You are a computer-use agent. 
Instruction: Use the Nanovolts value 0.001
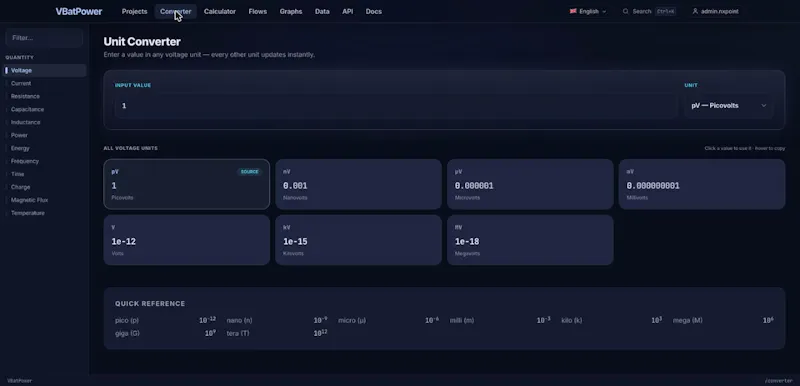point(295,186)
